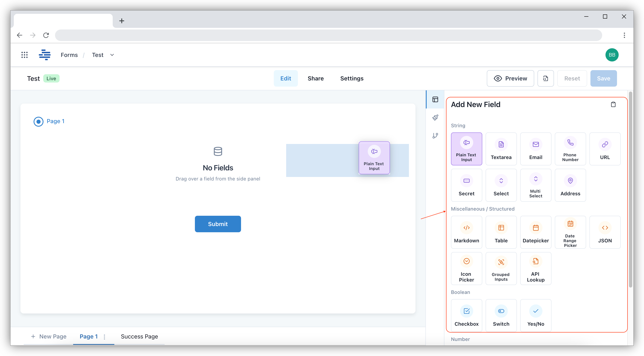Screen dimensions: 644x356
Task: Select the layout fields panel icon
Action: [435, 99]
